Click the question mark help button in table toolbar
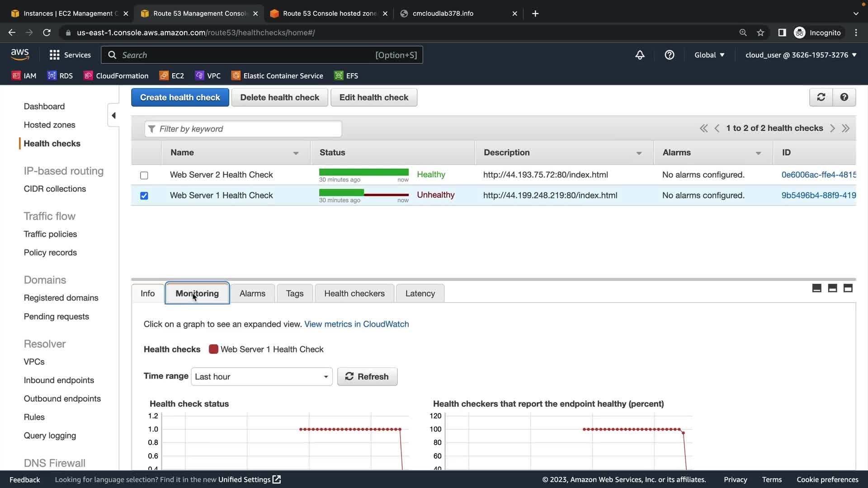Viewport: 868px width, 488px height. (x=844, y=97)
